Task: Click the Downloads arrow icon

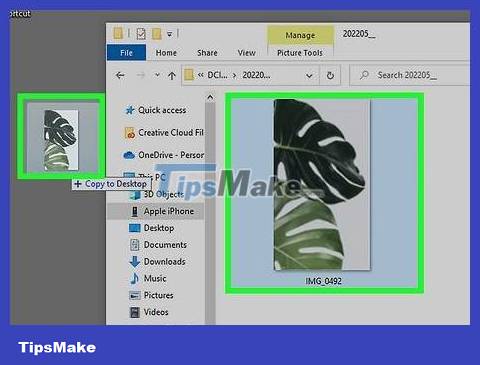Action: pos(134,262)
